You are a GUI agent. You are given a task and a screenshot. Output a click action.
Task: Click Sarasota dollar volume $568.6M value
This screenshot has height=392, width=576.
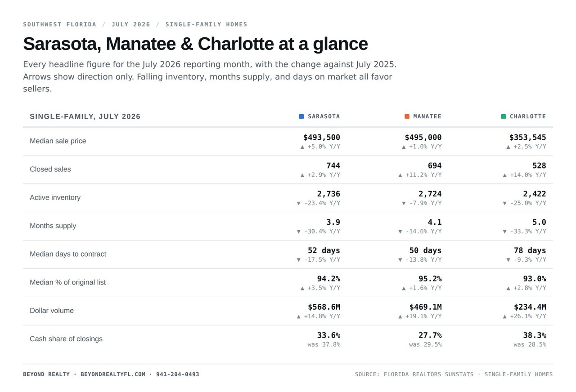324,307
